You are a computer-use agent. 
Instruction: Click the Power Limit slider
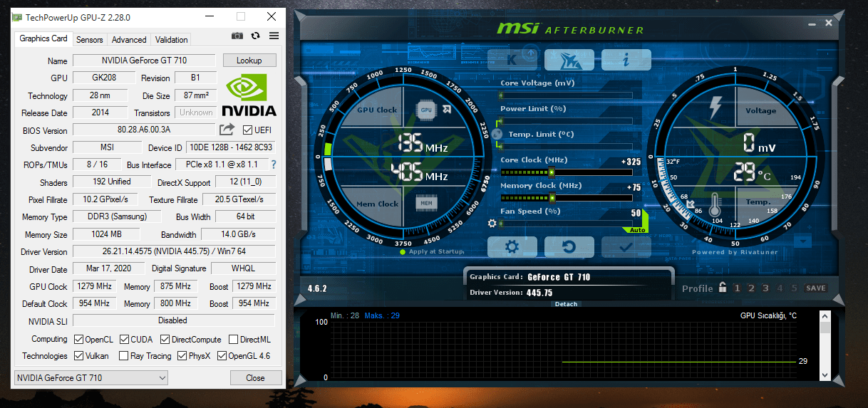pos(566,120)
